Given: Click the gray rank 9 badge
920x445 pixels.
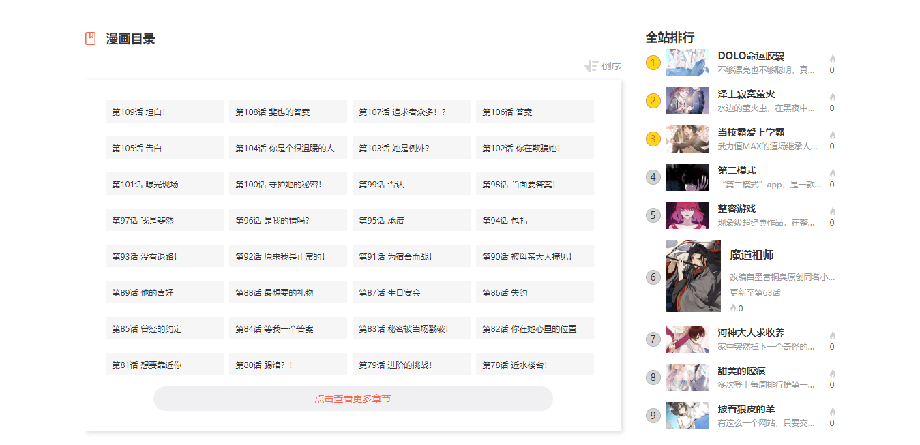Looking at the screenshot, I should pos(653,415).
